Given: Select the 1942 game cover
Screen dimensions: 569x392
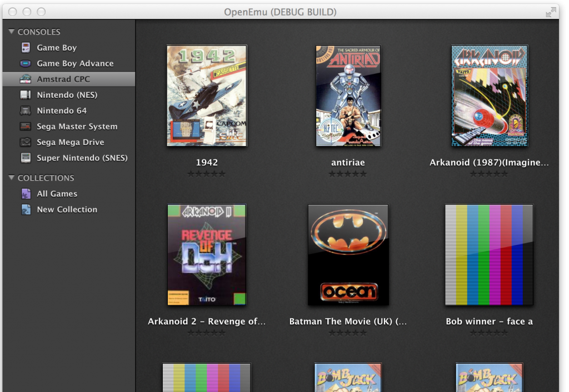Looking at the screenshot, I should (x=207, y=96).
